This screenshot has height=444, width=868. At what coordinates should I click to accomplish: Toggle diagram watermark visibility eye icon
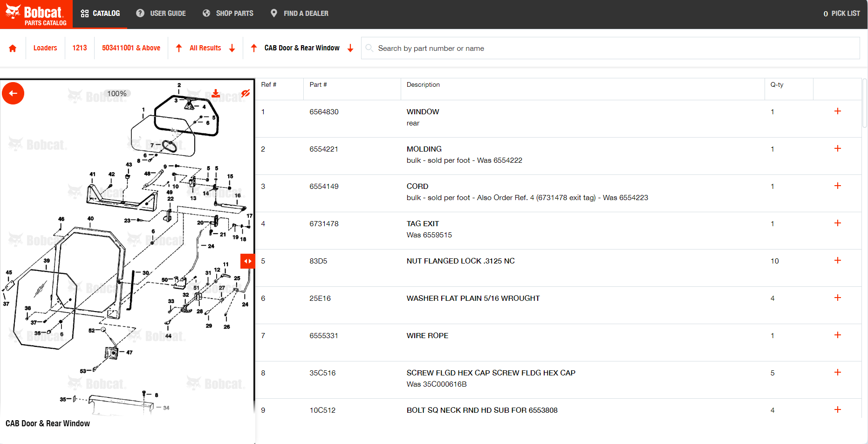click(245, 93)
